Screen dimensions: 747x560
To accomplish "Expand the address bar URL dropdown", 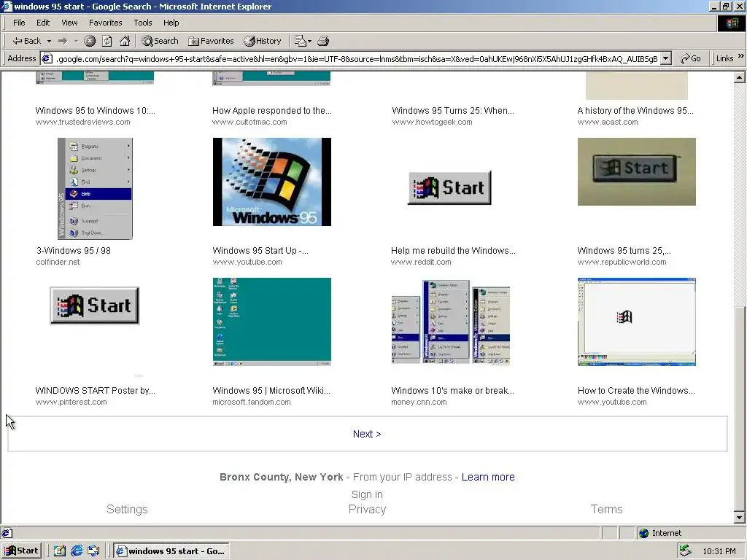I will [x=666, y=58].
